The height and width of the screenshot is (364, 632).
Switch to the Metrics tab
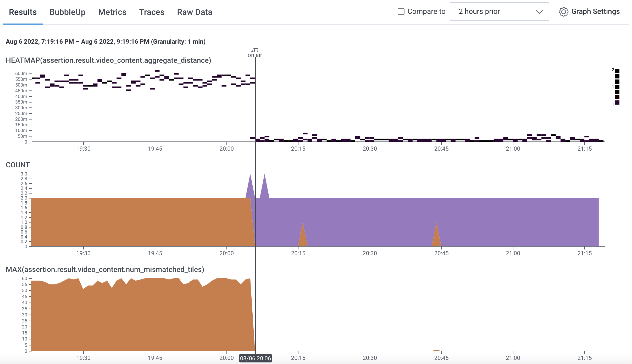point(112,12)
